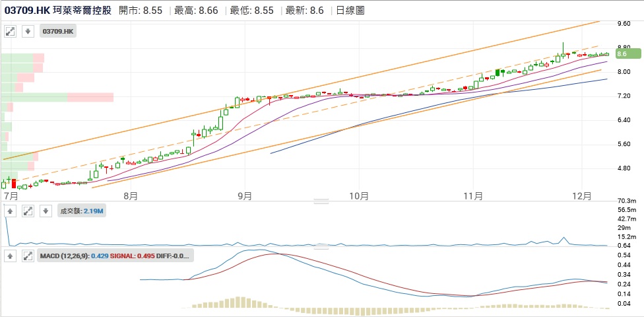Click the 9月 label on time axis

point(245,195)
